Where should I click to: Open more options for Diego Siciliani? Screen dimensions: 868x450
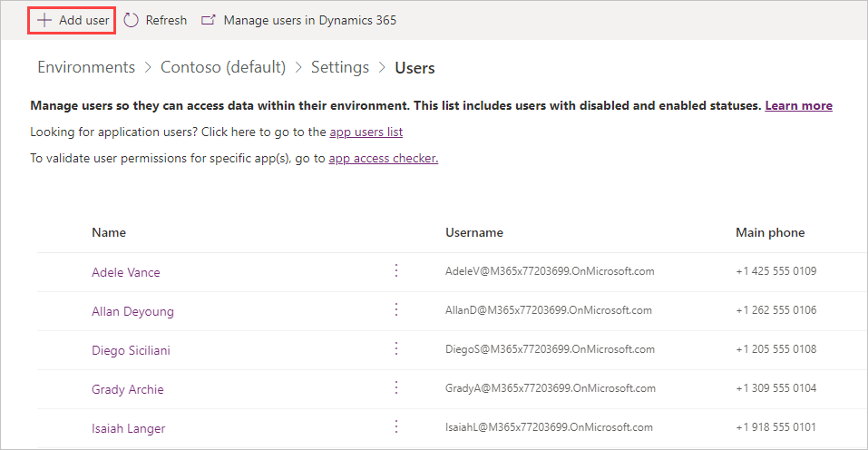tap(396, 348)
